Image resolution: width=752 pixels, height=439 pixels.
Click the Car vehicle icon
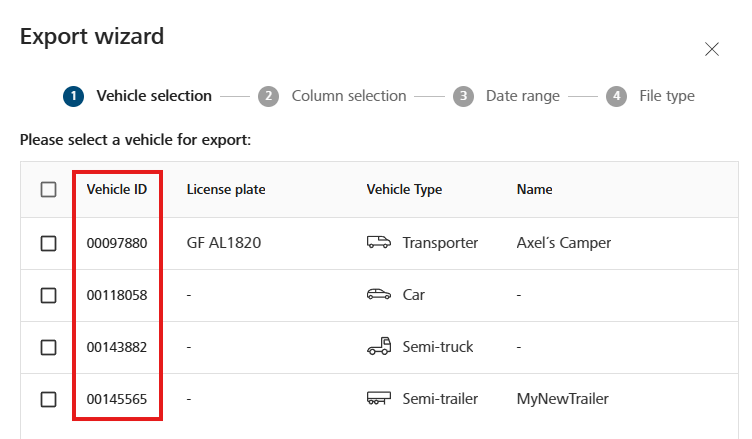pos(378,294)
